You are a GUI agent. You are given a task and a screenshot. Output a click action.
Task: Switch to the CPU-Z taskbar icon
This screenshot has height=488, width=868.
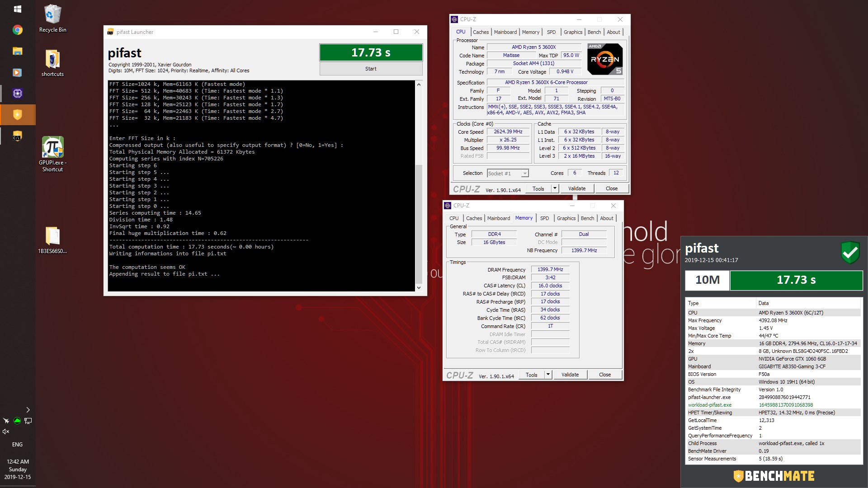18,94
